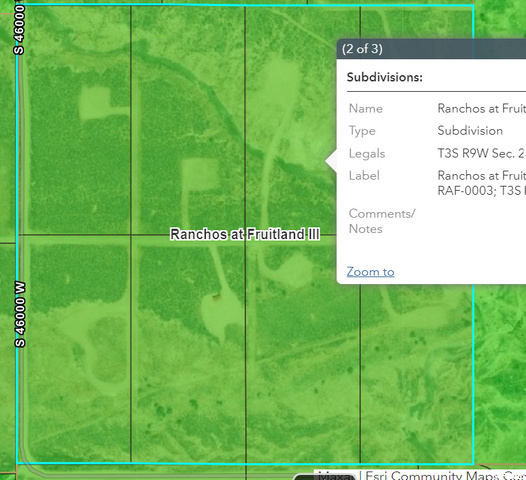Click the "Subdivisions:" popup heading
Viewport: 526px width, 480px height.
pos(384,77)
